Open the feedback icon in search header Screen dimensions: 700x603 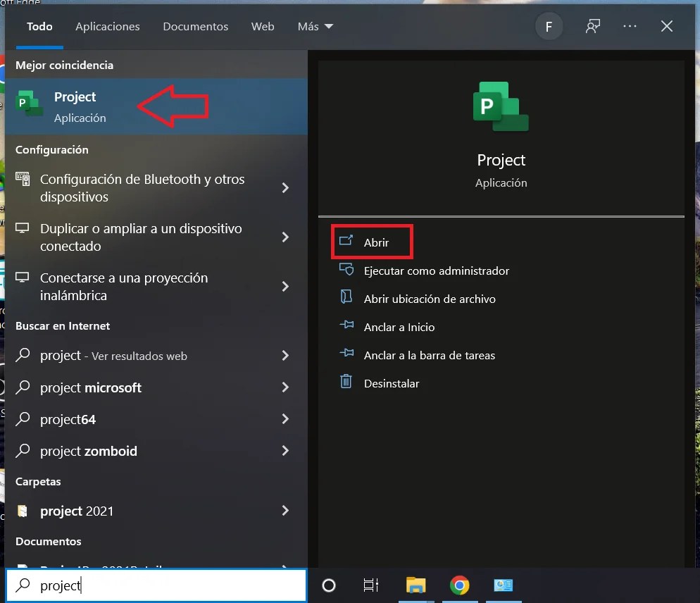click(593, 26)
